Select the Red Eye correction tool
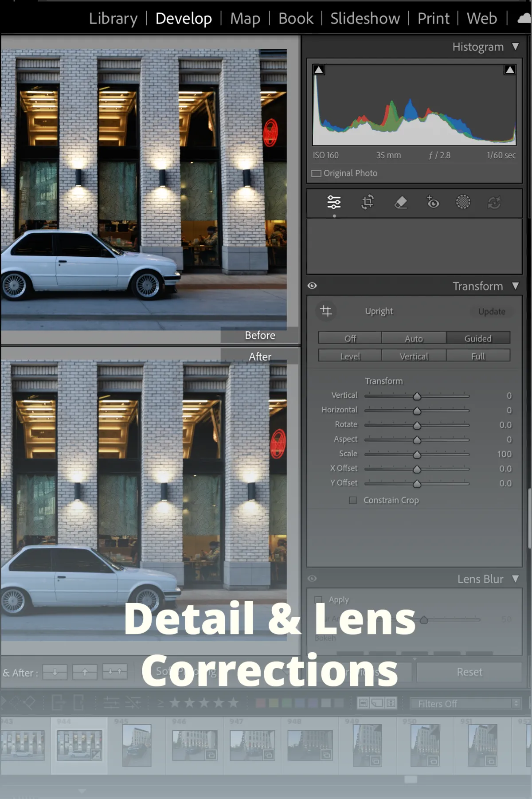 click(432, 202)
